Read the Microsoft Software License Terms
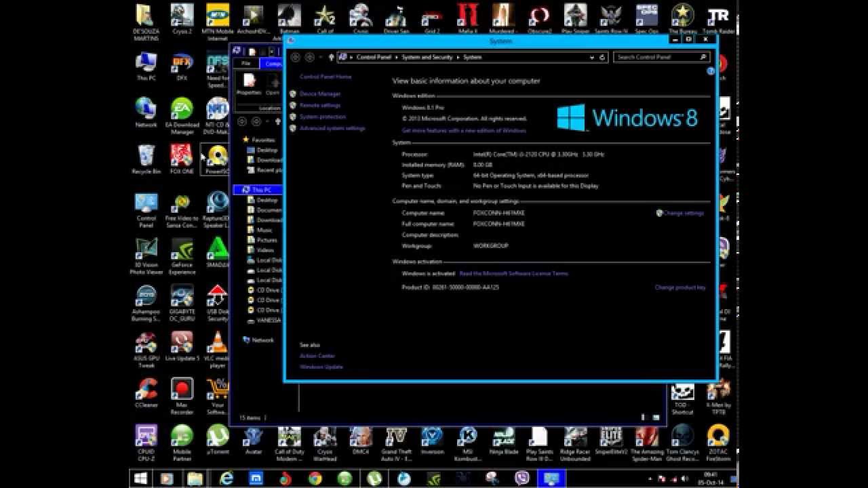This screenshot has width=868, height=488. coord(514,274)
